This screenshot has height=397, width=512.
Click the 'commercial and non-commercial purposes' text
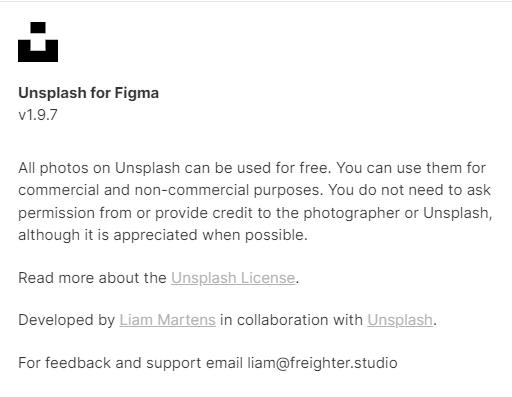171,190
